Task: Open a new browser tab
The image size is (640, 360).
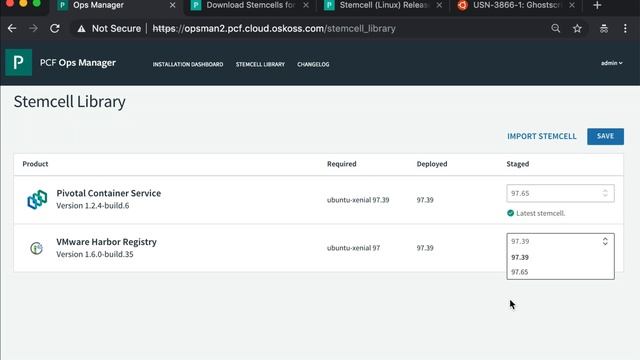Action: [x=597, y=5]
